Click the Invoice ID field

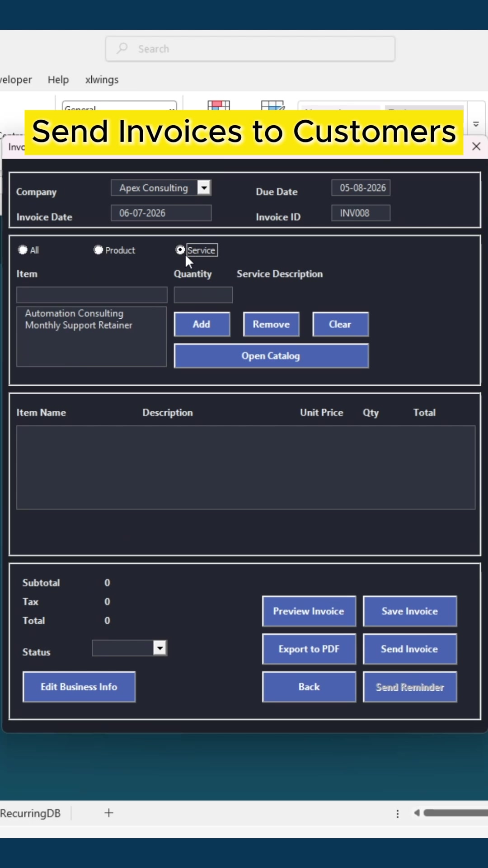pyautogui.click(x=361, y=213)
